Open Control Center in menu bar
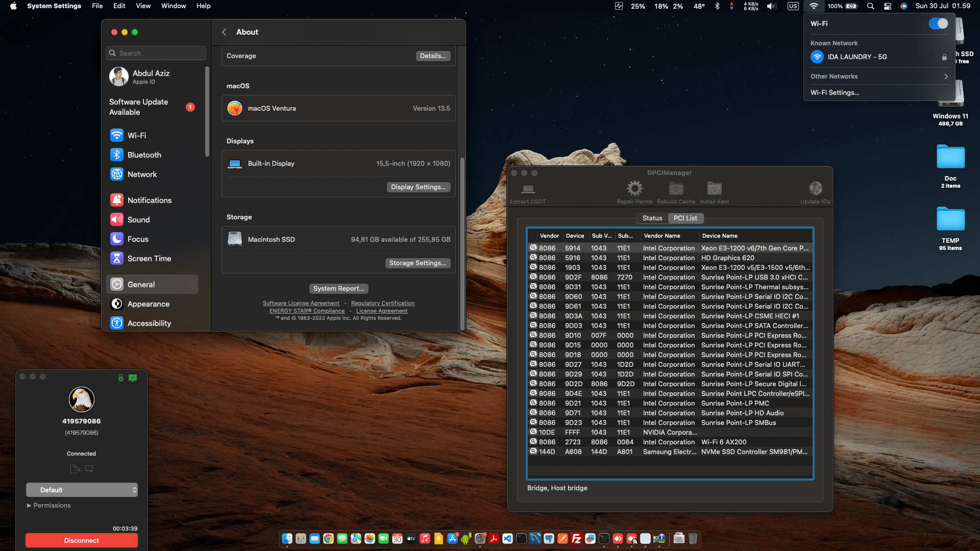980x551 pixels. (x=888, y=6)
